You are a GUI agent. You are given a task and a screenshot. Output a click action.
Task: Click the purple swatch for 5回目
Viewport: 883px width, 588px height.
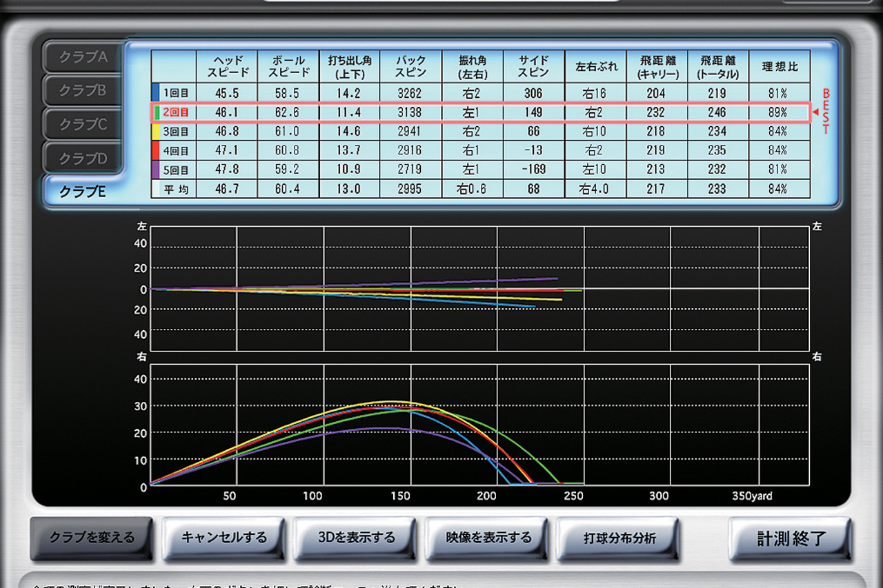156,169
